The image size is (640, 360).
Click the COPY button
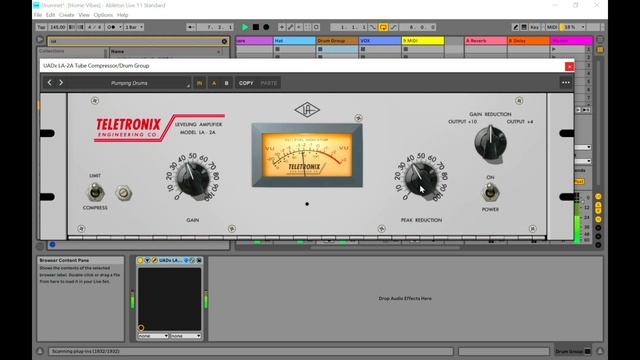point(246,83)
